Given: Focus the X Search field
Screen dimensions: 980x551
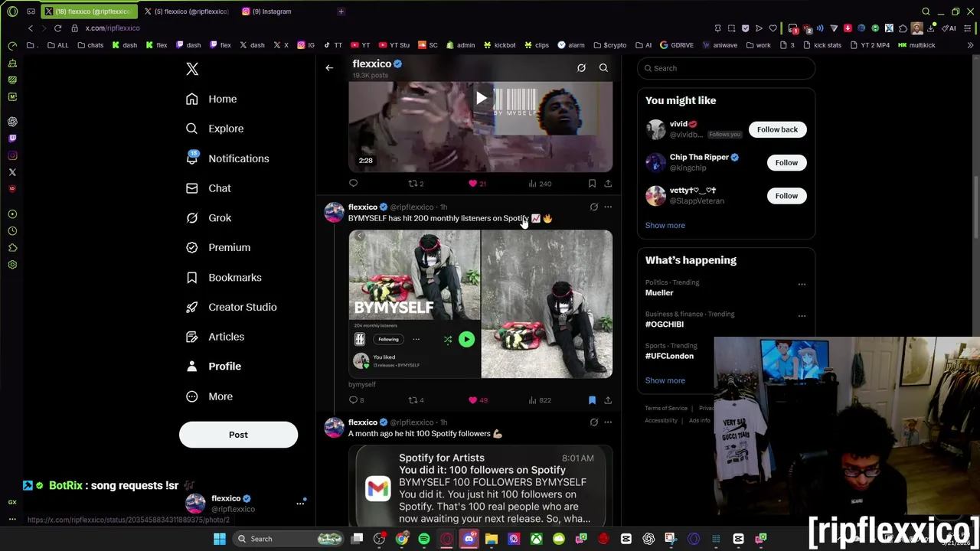Looking at the screenshot, I should [726, 68].
